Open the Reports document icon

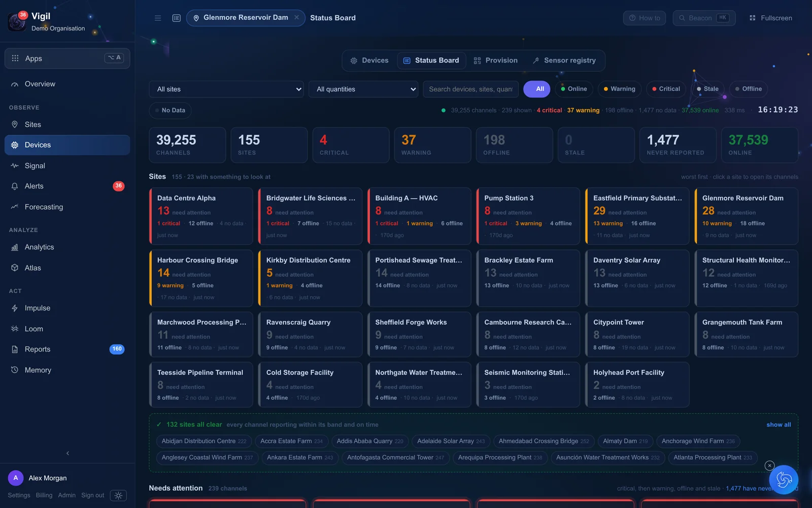tap(15, 350)
